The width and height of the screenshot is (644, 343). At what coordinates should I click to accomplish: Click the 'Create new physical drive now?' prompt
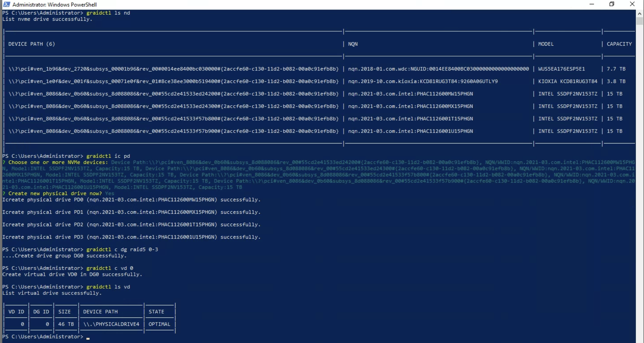click(55, 193)
